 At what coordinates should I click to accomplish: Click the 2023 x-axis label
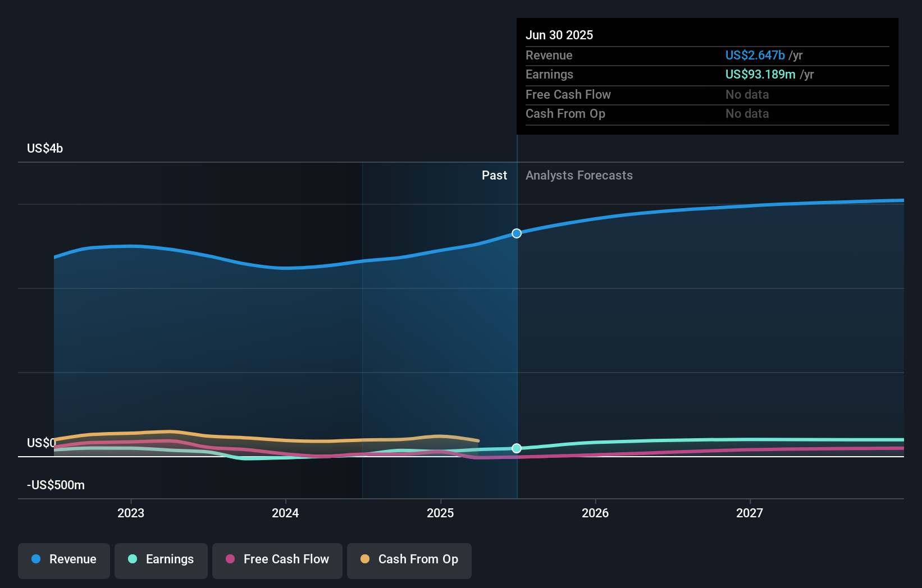click(131, 513)
